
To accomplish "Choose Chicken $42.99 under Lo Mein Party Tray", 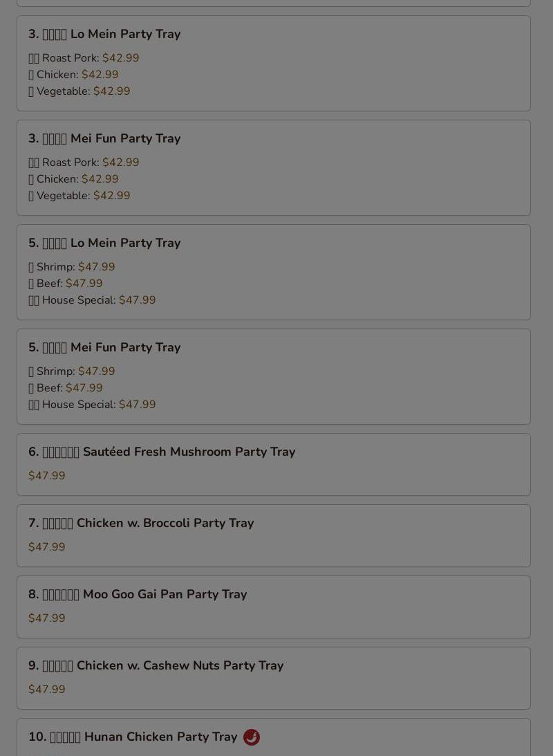I will click(x=73, y=75).
